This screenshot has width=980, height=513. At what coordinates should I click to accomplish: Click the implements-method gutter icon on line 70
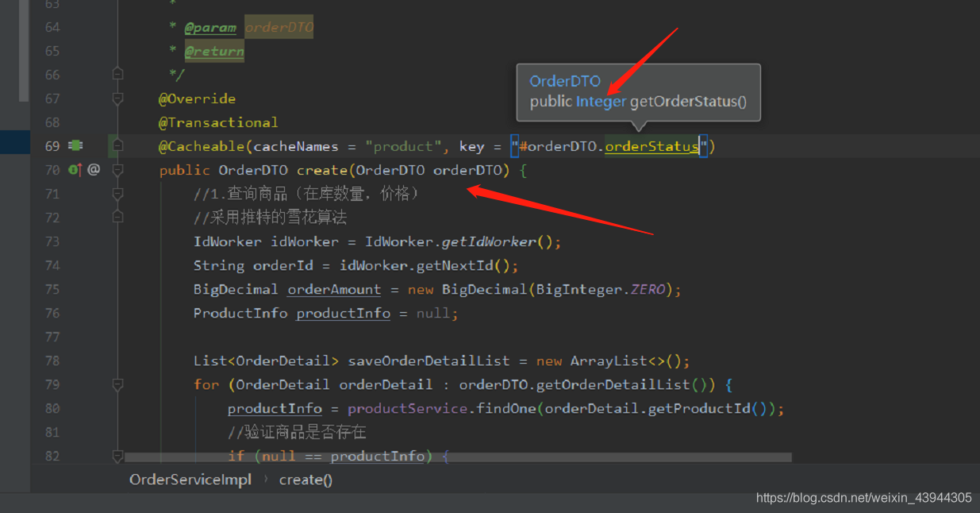coord(75,169)
